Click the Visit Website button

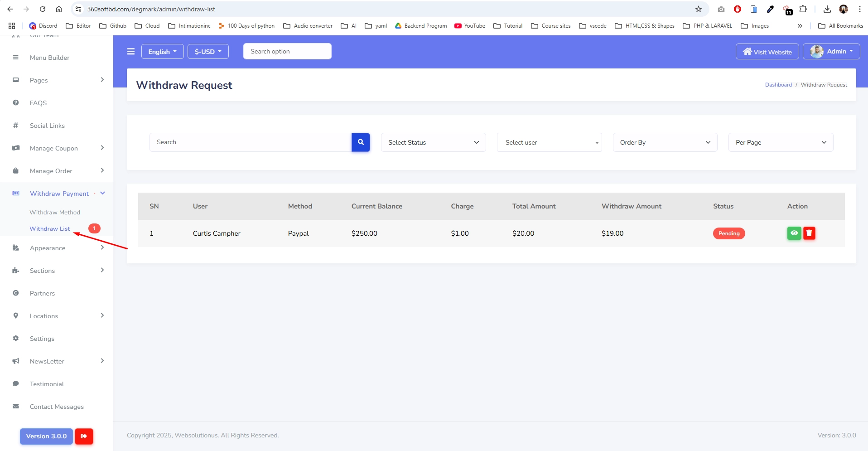pos(767,52)
